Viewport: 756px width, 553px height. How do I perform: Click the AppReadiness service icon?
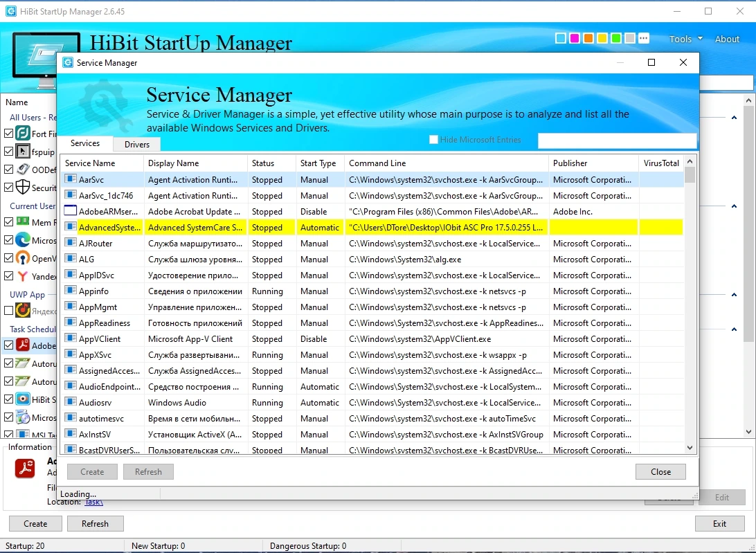click(71, 323)
